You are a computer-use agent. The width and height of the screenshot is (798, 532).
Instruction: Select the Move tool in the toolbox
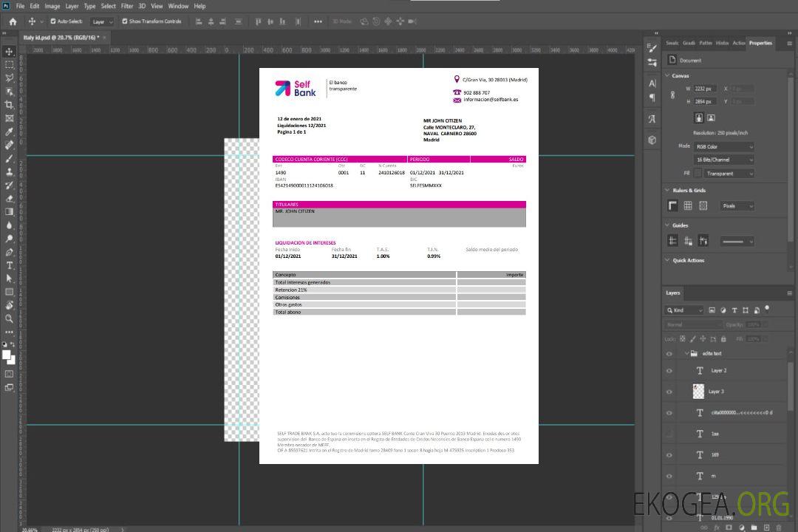click(9, 52)
